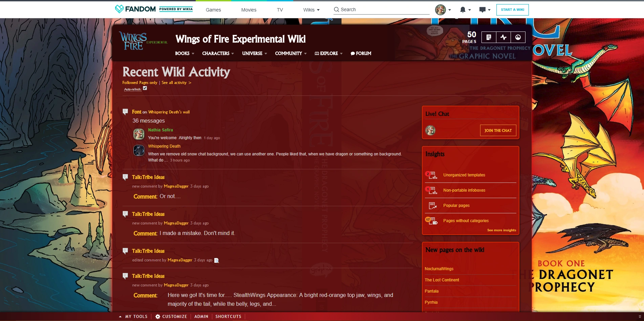Open the messages speech bubble icon

tap(482, 10)
